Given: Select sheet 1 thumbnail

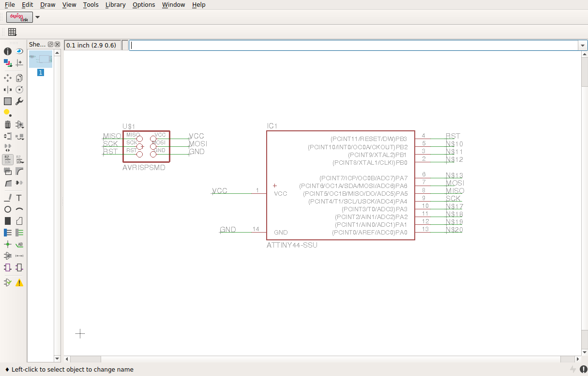Looking at the screenshot, I should 41,59.
